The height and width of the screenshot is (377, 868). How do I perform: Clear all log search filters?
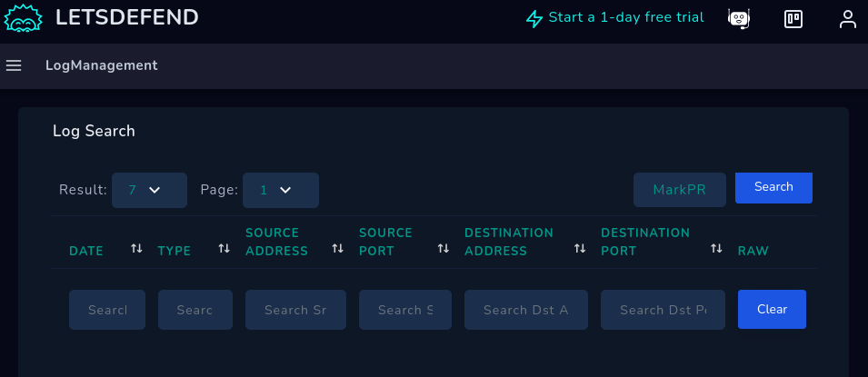pos(772,309)
